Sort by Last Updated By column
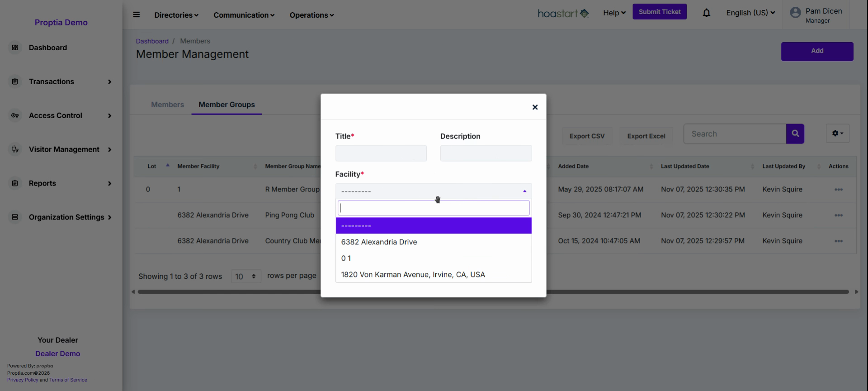The height and width of the screenshot is (391, 868). click(x=791, y=166)
